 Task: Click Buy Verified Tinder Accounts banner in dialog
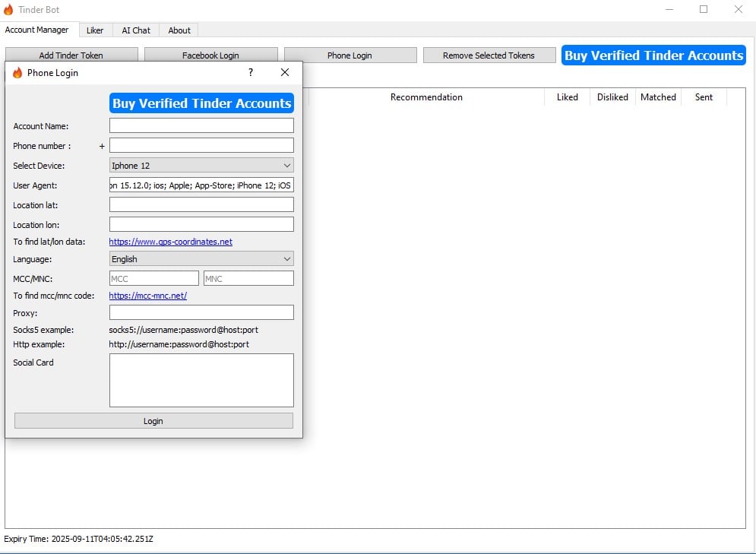(201, 103)
